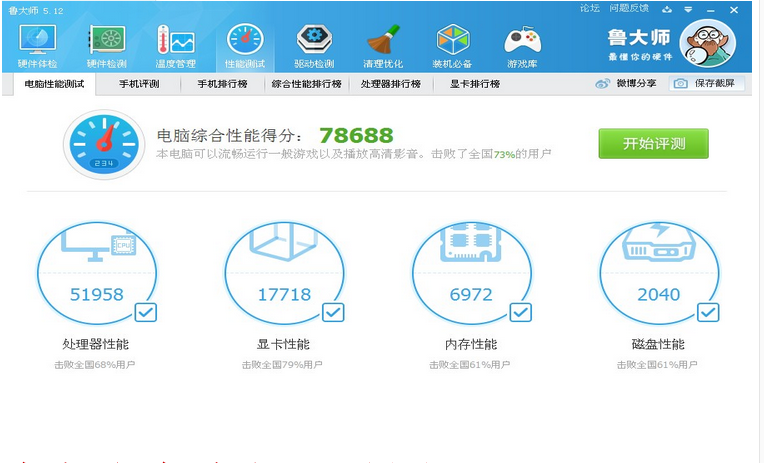
Task: Toggle the 内存性能 checkbox
Action: coord(520,312)
